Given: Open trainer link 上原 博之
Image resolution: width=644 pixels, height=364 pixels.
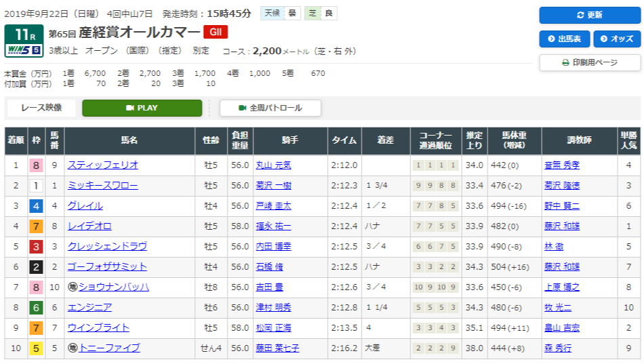Looking at the screenshot, I should (x=562, y=287).
